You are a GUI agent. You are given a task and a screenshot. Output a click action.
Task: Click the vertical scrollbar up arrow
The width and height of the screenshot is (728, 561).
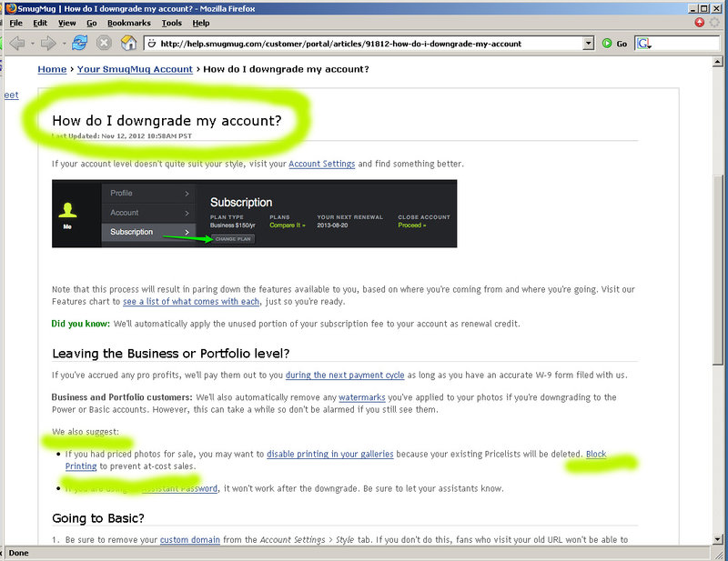717,62
